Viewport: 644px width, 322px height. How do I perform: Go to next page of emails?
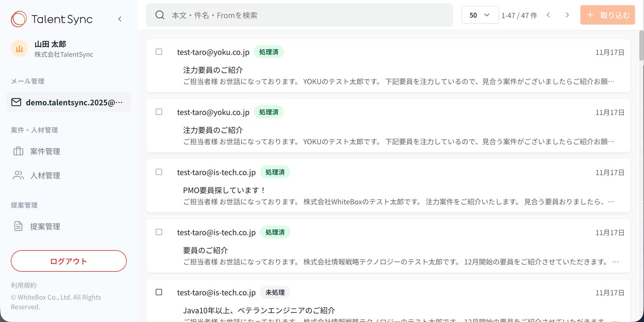(x=567, y=15)
